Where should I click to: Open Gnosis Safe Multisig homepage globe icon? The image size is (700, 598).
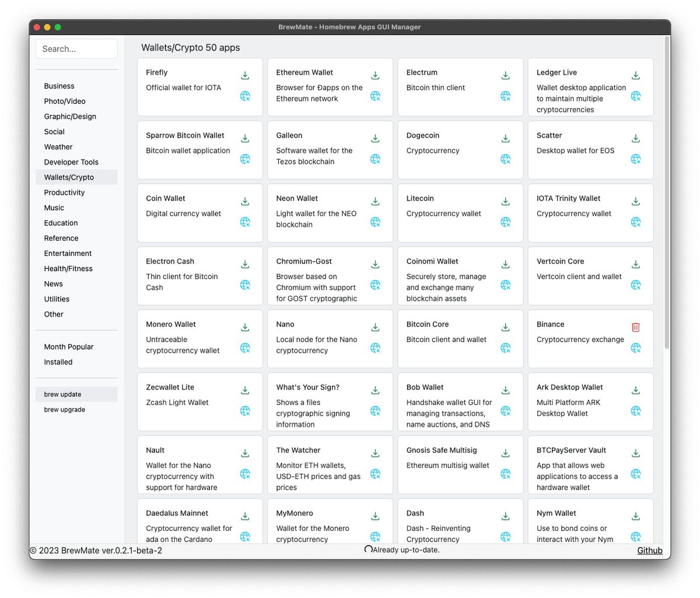(x=505, y=474)
